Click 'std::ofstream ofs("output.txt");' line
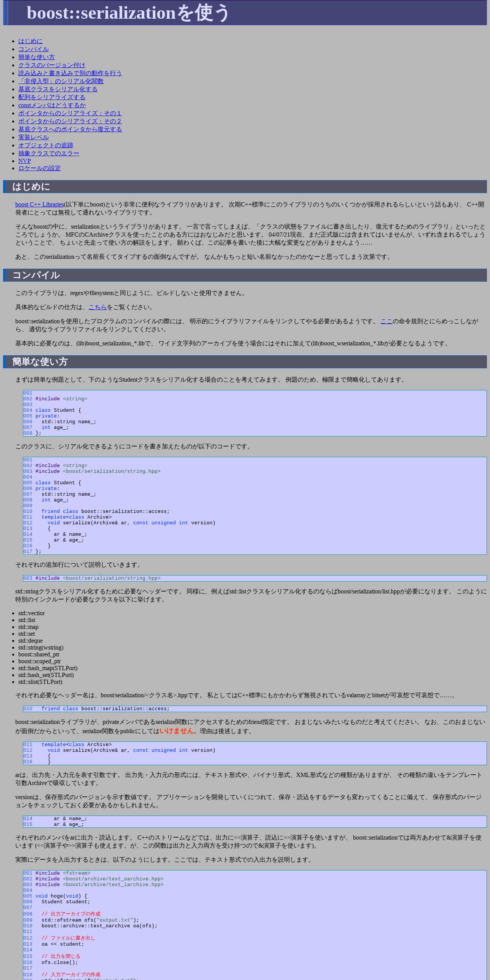This screenshot has height=980, width=490. click(90, 920)
